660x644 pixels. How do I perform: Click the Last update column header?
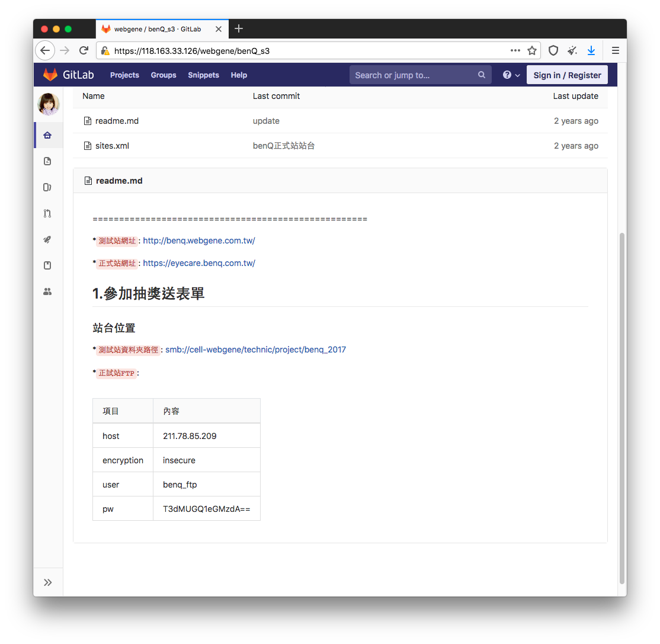(575, 96)
